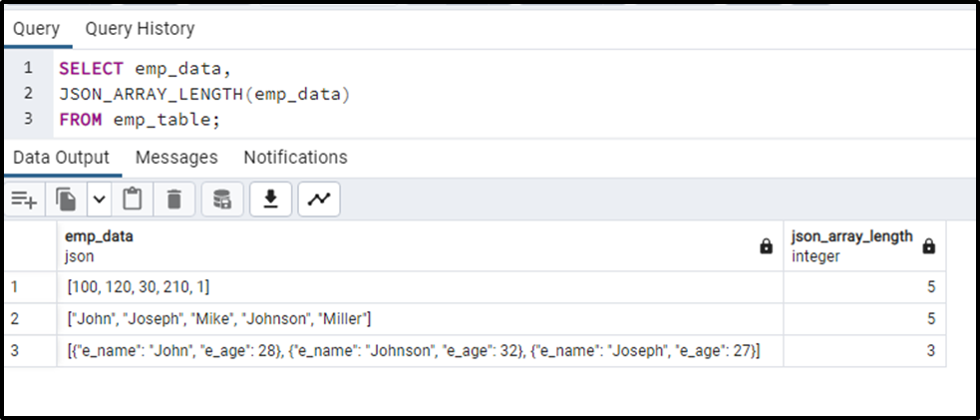The width and height of the screenshot is (980, 420).
Task: Open the Graph Visualiser icon
Action: click(319, 200)
